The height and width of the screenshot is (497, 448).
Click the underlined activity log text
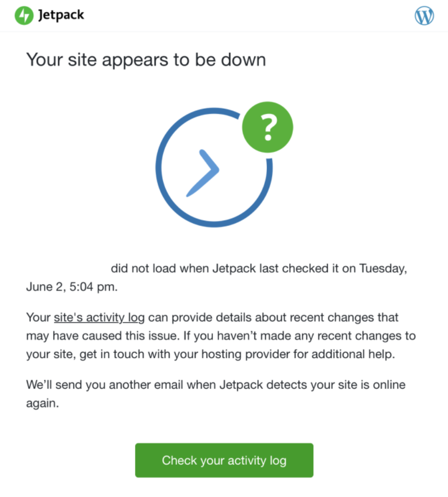click(99, 317)
